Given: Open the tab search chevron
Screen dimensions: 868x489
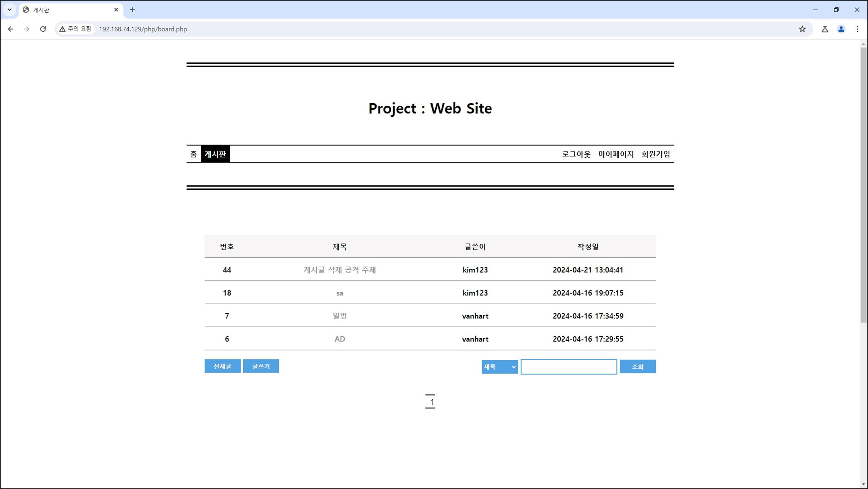Looking at the screenshot, I should click(10, 10).
